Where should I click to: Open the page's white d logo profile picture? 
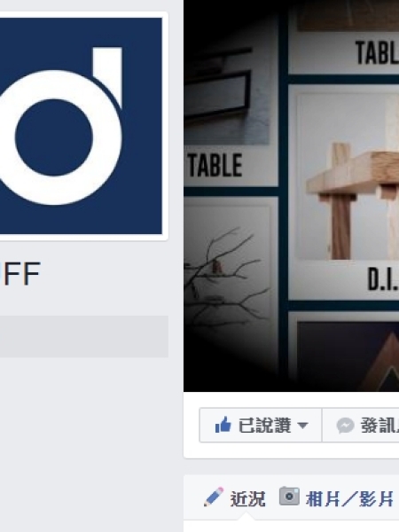tap(81, 126)
